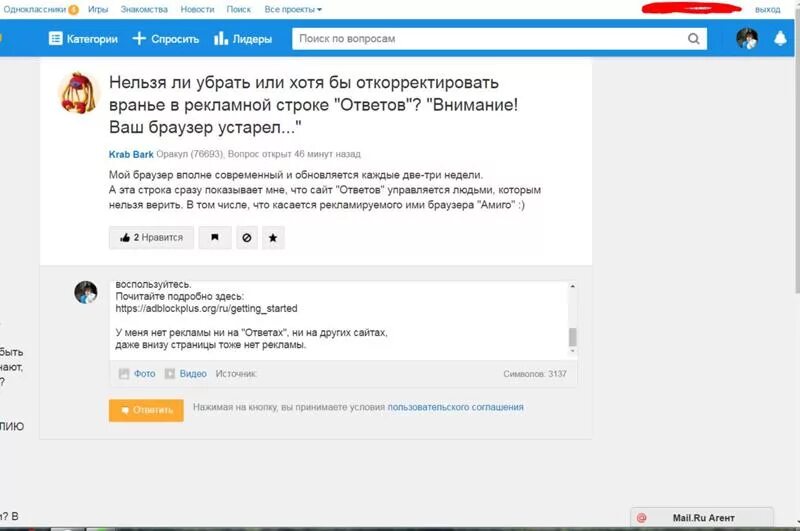Click the block circle-slash icon

coord(247,238)
